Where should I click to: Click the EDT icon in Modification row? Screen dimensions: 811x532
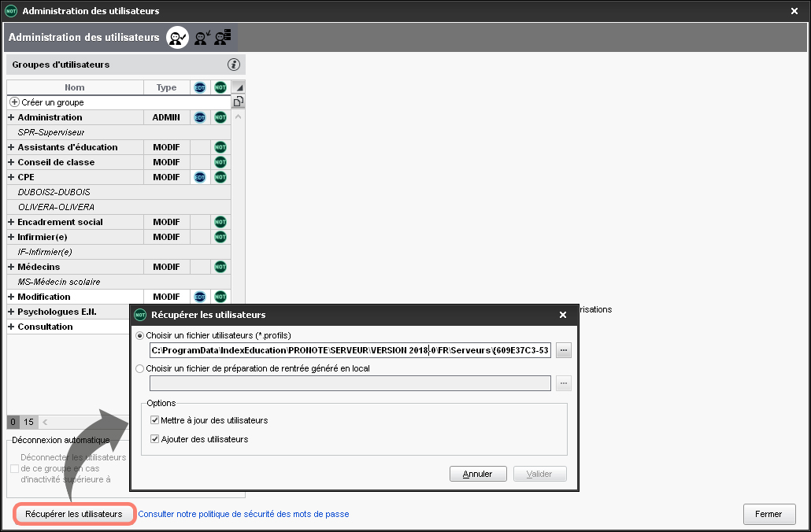pos(200,297)
